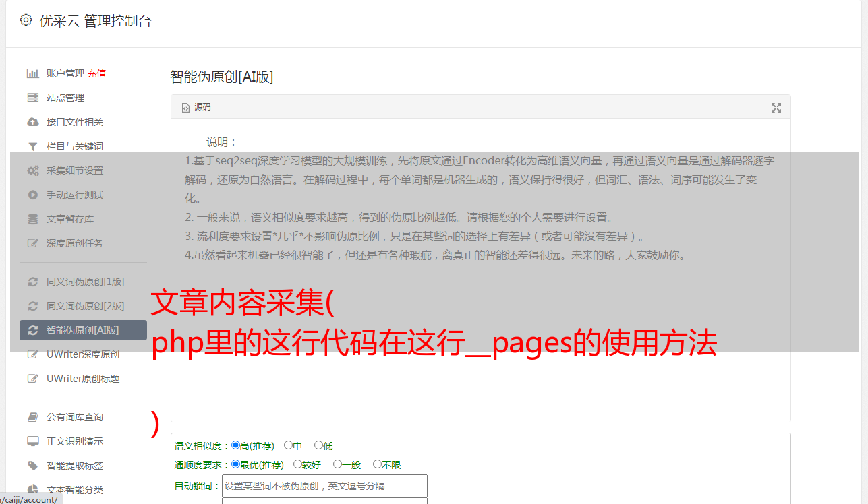This screenshot has height=504, width=868.
Task: Click the server icon for 站点管理
Action: pos(32,98)
